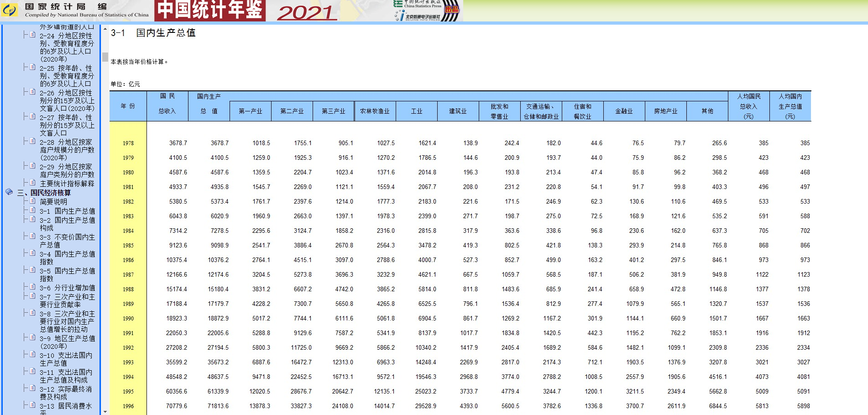
Task: Click the 中国统计年鉴 2021 title banner
Action: click(x=247, y=11)
